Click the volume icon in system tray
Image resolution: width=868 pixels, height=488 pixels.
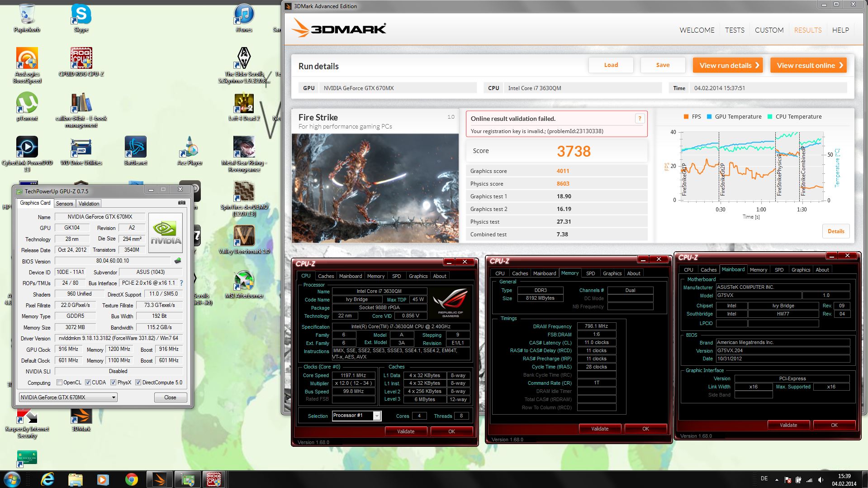coord(821,480)
